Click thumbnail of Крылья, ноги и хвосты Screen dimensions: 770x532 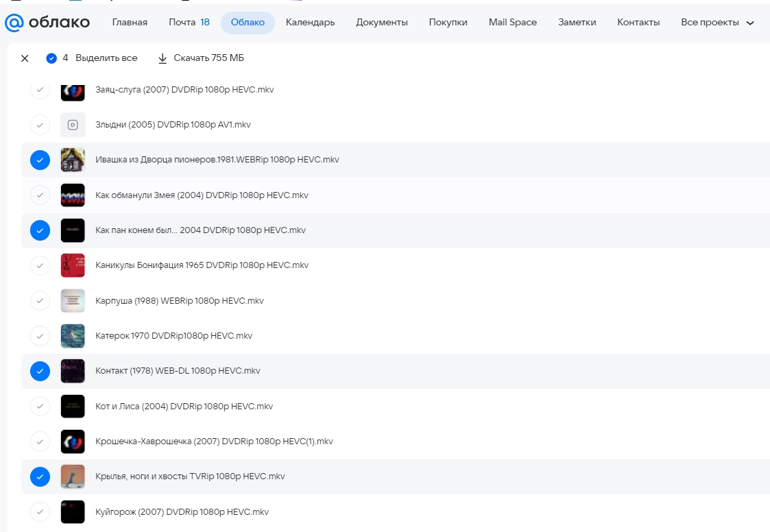[x=73, y=477]
